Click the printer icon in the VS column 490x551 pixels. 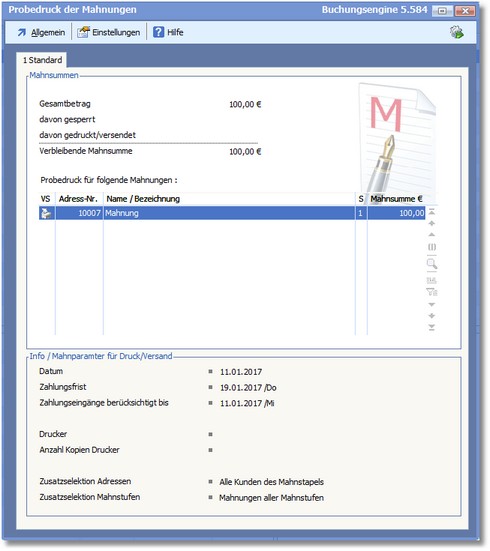pyautogui.click(x=46, y=213)
